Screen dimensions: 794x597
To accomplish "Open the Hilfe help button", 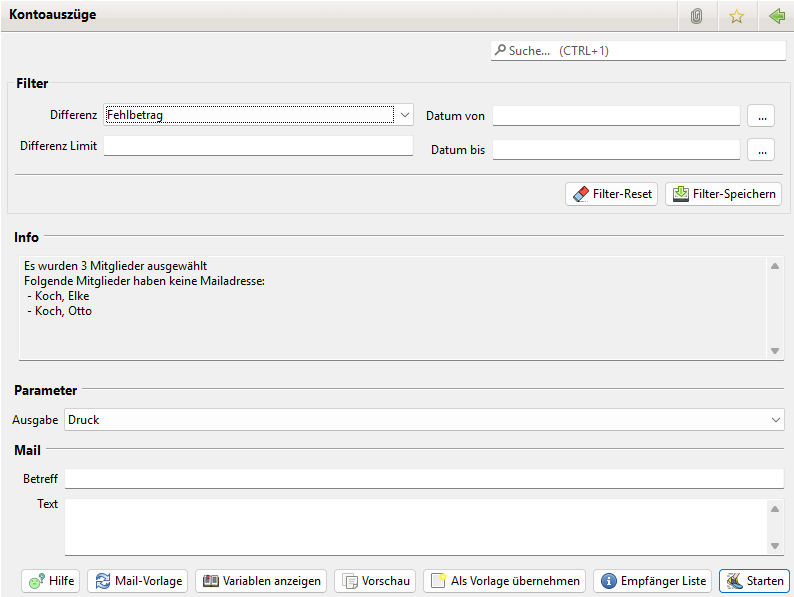I will [50, 581].
